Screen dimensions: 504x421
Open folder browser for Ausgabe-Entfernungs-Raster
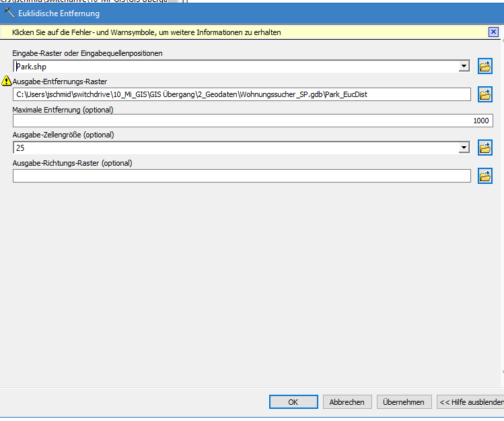coord(485,94)
